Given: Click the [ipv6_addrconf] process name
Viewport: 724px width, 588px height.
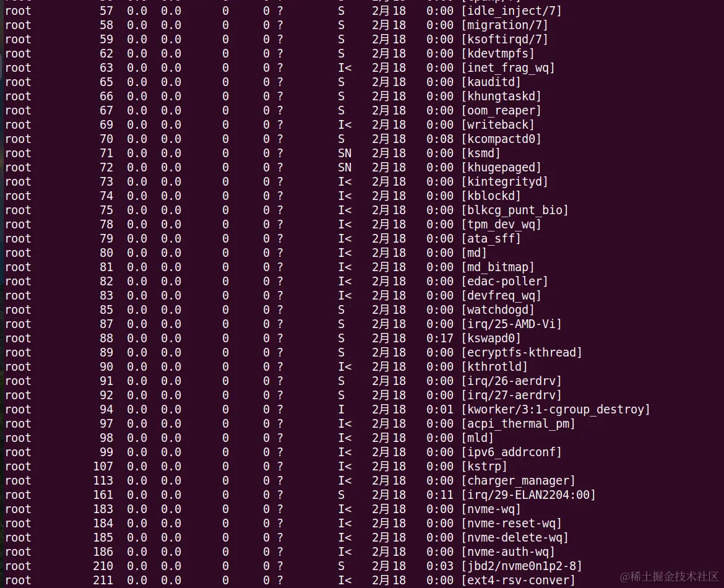Looking at the screenshot, I should pyautogui.click(x=511, y=452).
